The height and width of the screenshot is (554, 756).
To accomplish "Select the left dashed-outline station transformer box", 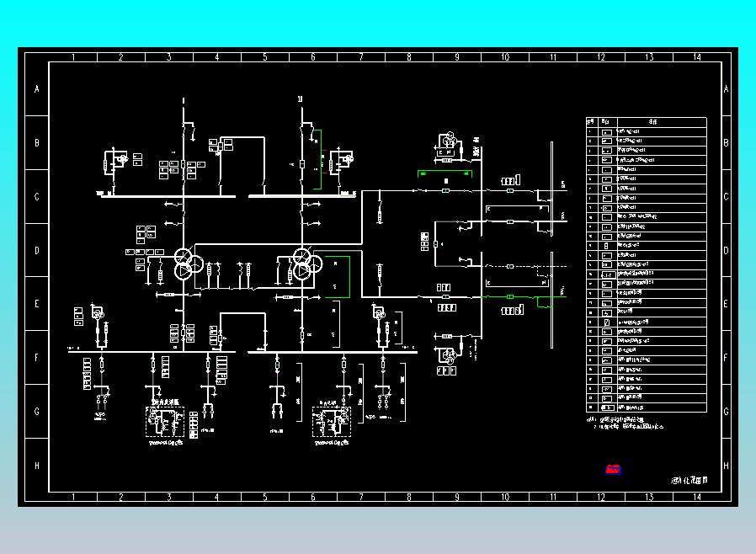I will [x=165, y=422].
